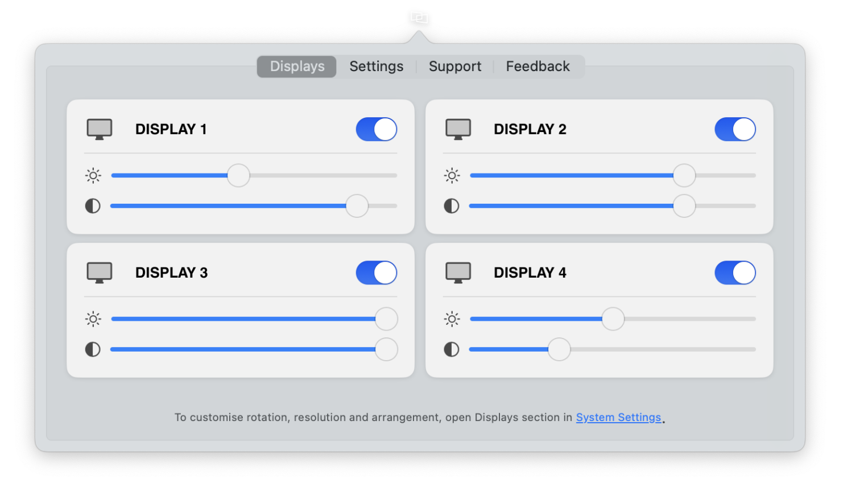868x487 pixels.
Task: Disable the Display 2 switch
Action: coord(735,129)
